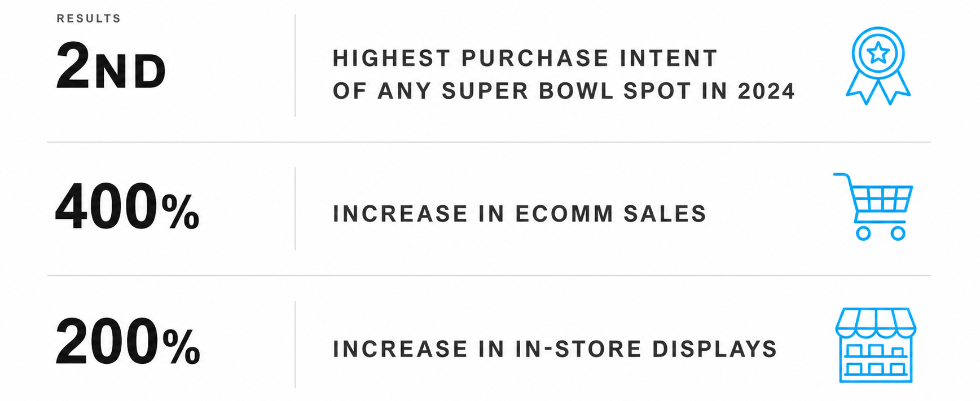This screenshot has height=401, width=980.
Task: Click the storefront's striped awning
Action: (876, 323)
